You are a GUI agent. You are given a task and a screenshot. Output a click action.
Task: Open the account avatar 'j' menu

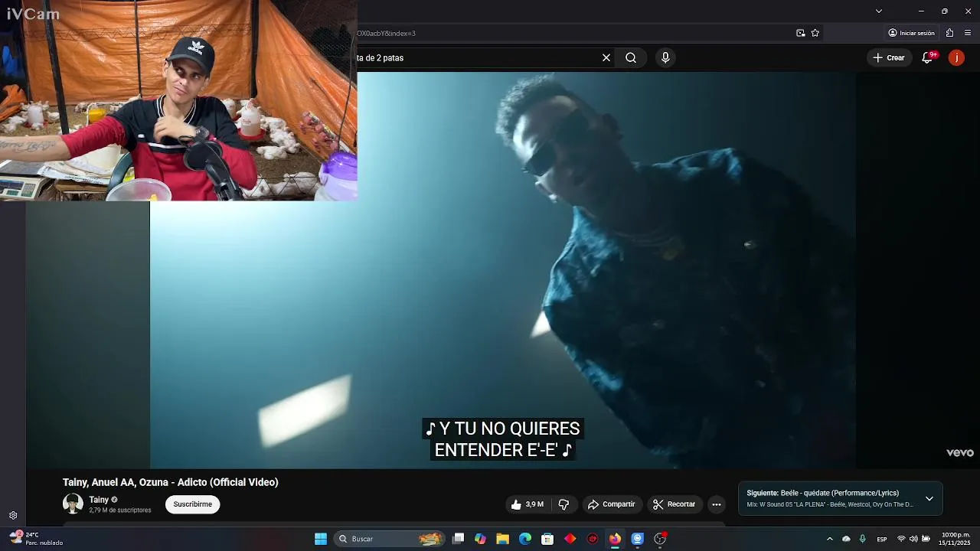956,57
